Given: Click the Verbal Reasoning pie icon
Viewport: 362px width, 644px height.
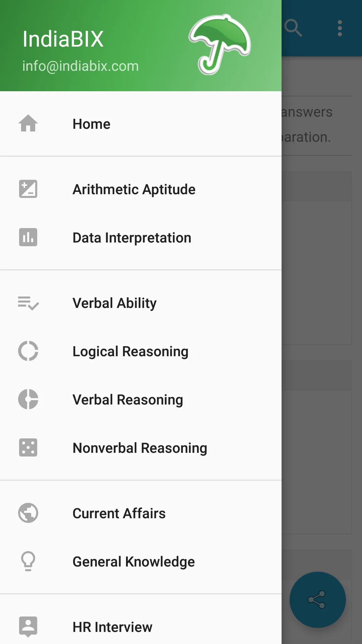Looking at the screenshot, I should pyautogui.click(x=28, y=399).
